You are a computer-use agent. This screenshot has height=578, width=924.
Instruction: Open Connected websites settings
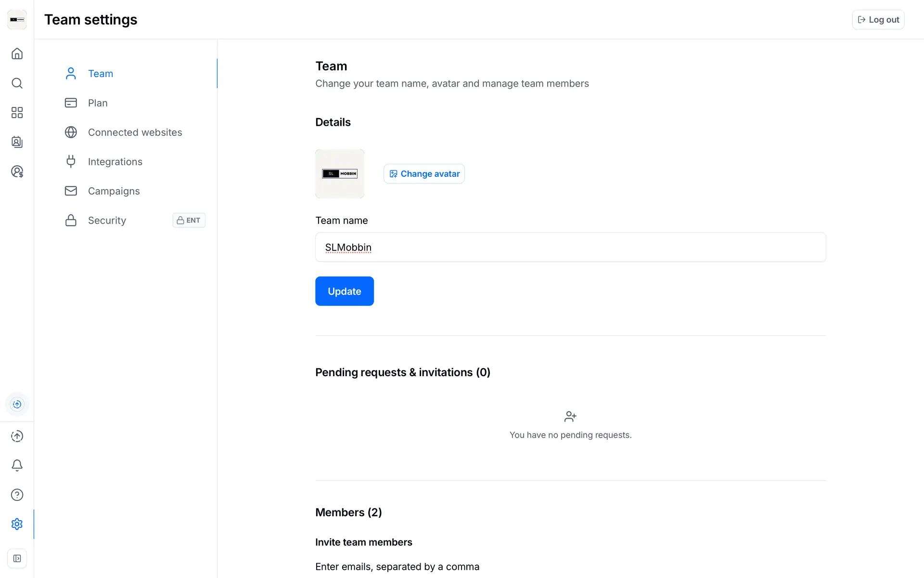click(x=135, y=132)
